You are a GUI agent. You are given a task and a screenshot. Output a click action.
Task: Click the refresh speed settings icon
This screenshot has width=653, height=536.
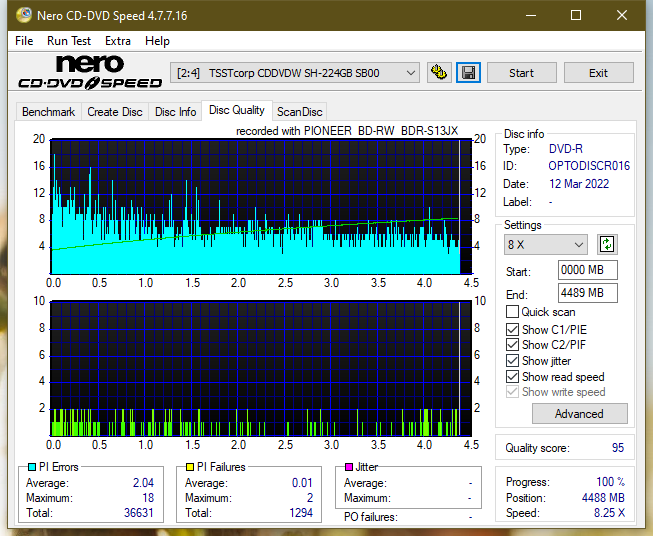tap(607, 244)
